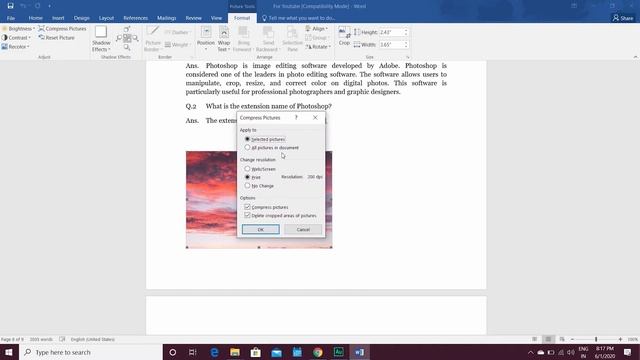Show hidden system tray icons
This screenshot has width=640, height=360.
point(531,352)
